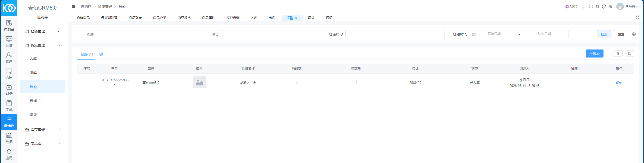This screenshot has height=163, width=644.
Task: Open the column settings icon button
Action: [618, 53]
